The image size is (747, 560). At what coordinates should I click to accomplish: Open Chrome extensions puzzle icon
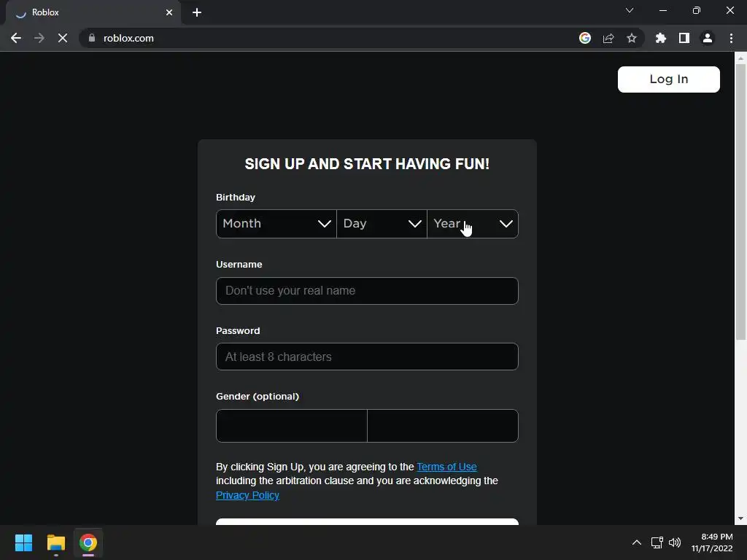661,38
